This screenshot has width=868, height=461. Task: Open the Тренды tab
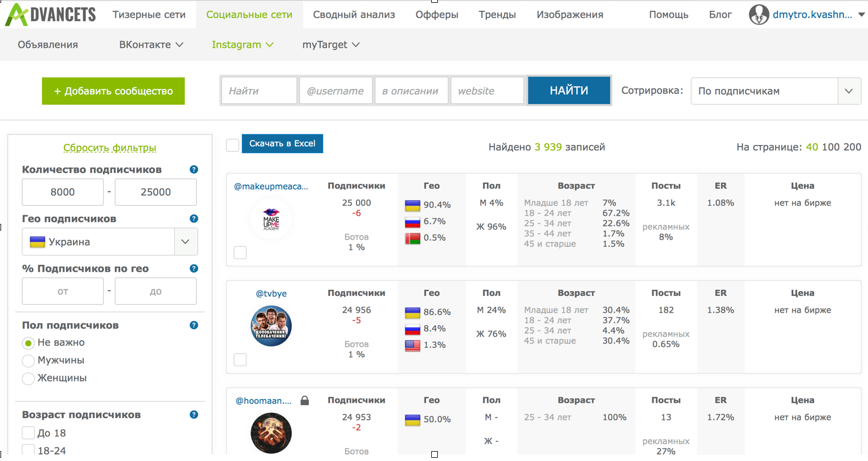[497, 15]
